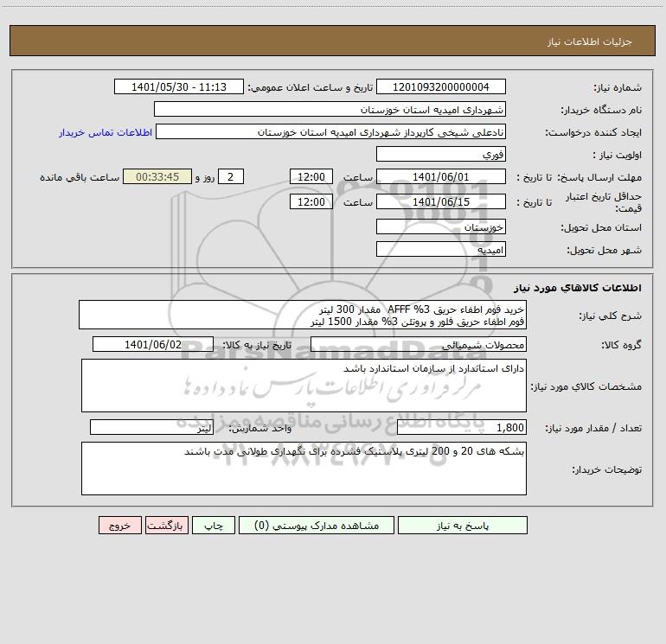Click the label توضیحات خریدار

click(607, 469)
